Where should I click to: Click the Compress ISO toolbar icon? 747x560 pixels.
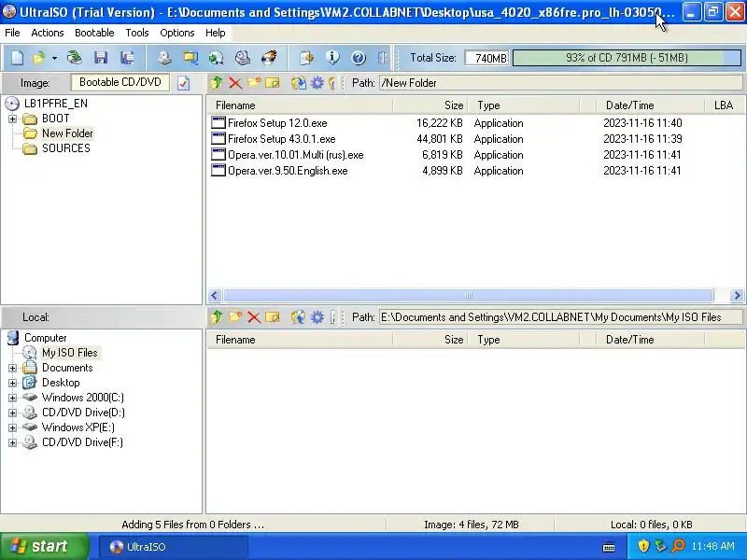(x=190, y=58)
